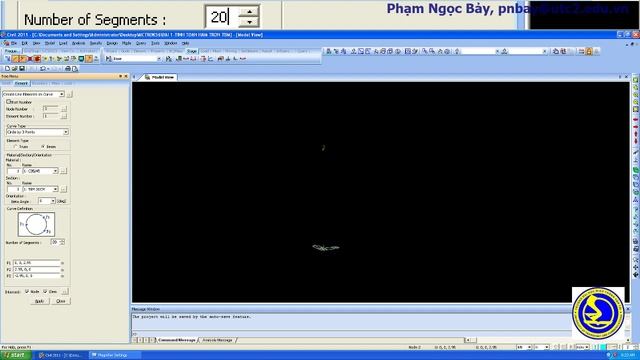Image resolution: width=640 pixels, height=360 pixels.
Task: Toggle the Intersect Node checkbox
Action: (27, 291)
